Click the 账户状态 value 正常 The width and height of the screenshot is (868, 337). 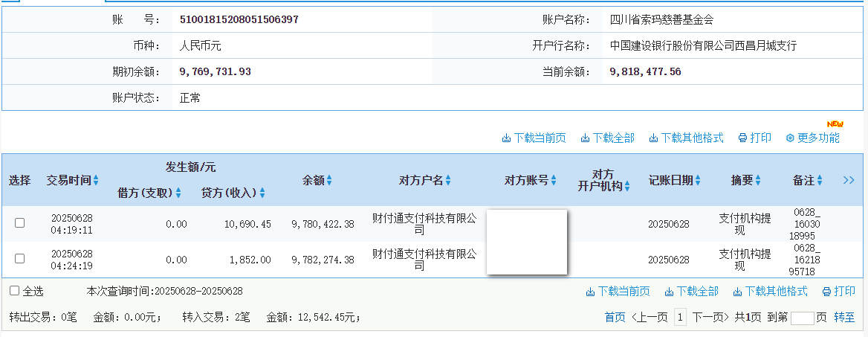190,98
